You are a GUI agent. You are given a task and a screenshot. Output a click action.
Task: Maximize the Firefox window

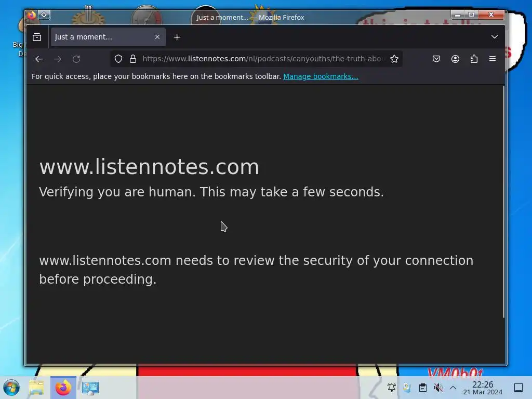pyautogui.click(x=471, y=15)
